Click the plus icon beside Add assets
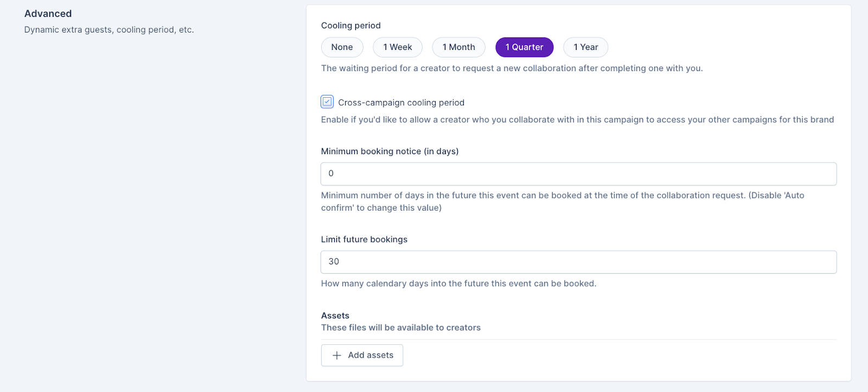Screen dimensions: 868x392 (x=337, y=355)
